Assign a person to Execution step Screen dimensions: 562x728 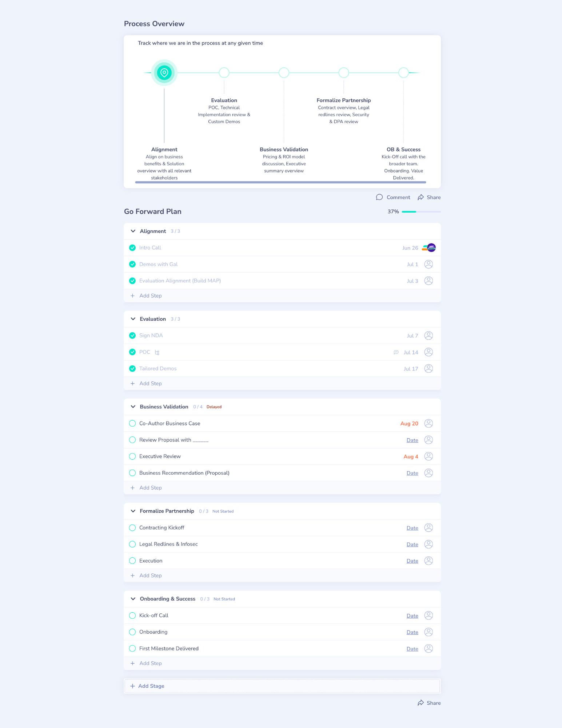(429, 561)
